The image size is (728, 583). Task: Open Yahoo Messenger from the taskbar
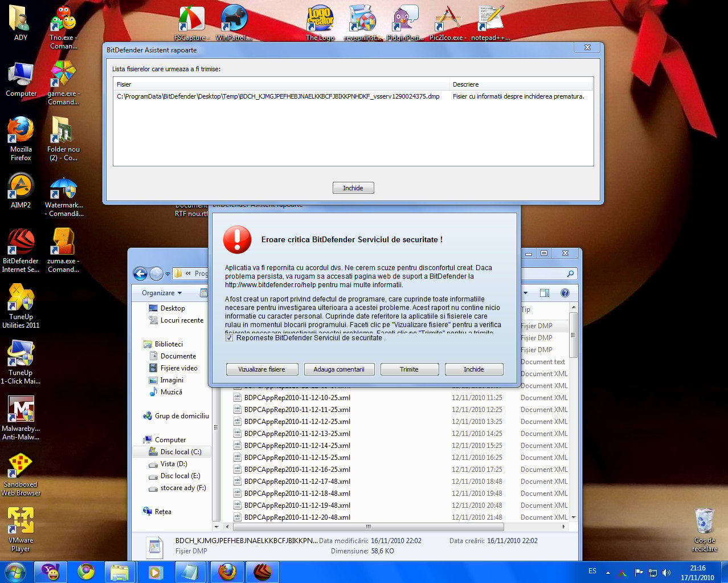click(x=51, y=572)
